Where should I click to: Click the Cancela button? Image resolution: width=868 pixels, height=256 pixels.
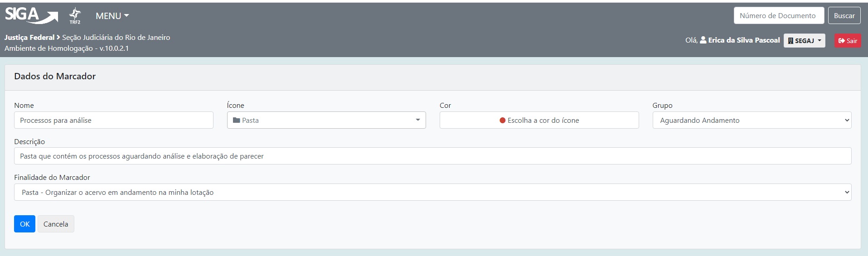pyautogui.click(x=56, y=224)
